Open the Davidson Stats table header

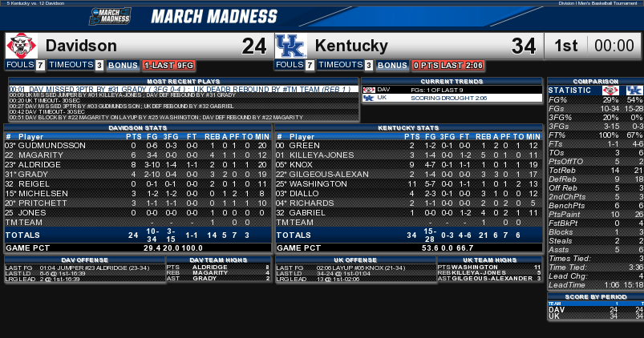(138, 127)
